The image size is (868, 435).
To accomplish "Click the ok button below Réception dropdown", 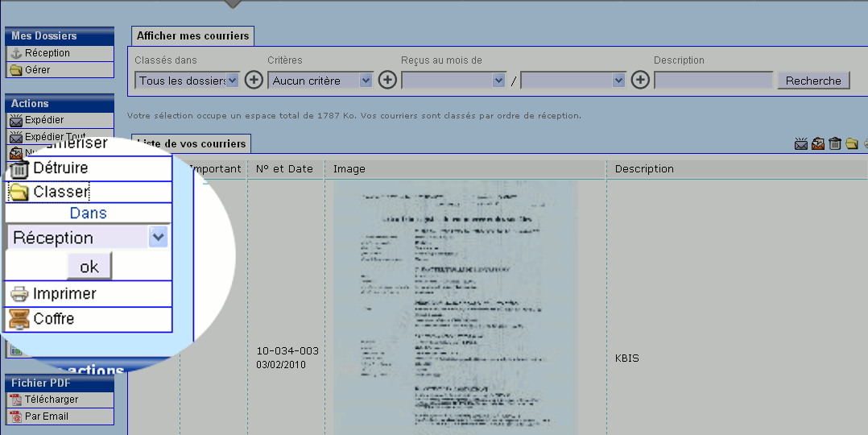I will 89,267.
